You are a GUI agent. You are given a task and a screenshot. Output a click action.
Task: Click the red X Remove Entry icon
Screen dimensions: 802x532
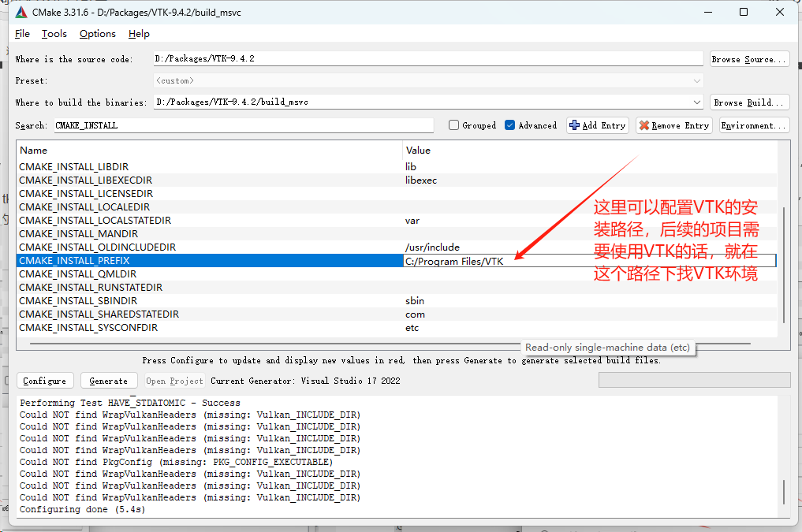point(644,125)
